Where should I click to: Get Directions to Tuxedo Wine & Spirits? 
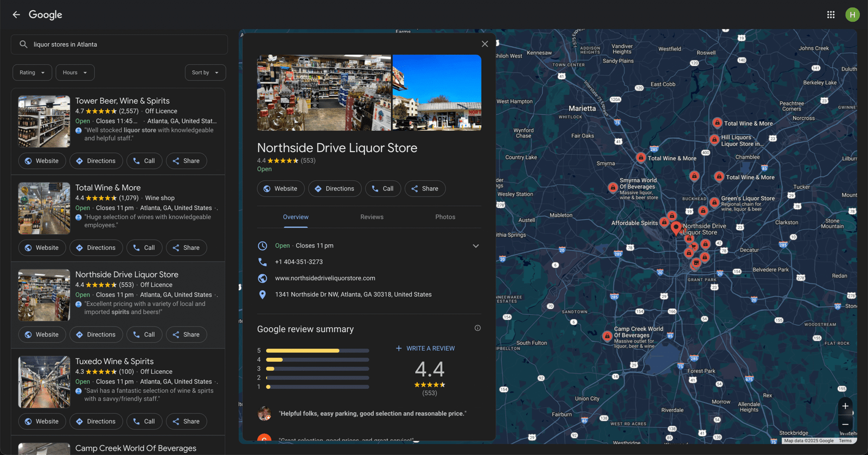click(x=96, y=421)
